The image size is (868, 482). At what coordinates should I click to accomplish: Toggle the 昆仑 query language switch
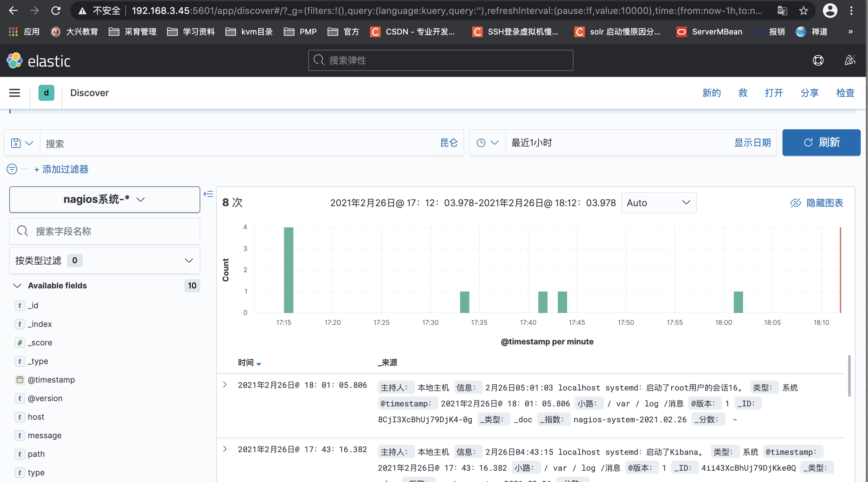pyautogui.click(x=449, y=143)
